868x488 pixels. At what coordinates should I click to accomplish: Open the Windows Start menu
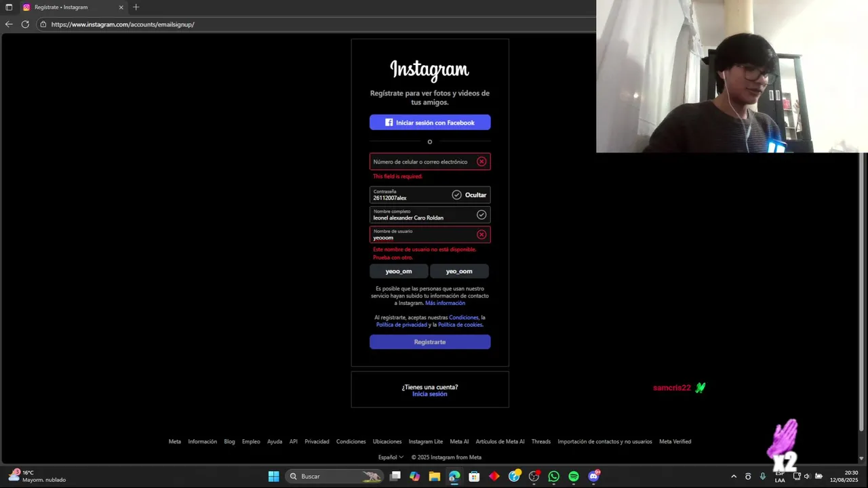274,476
